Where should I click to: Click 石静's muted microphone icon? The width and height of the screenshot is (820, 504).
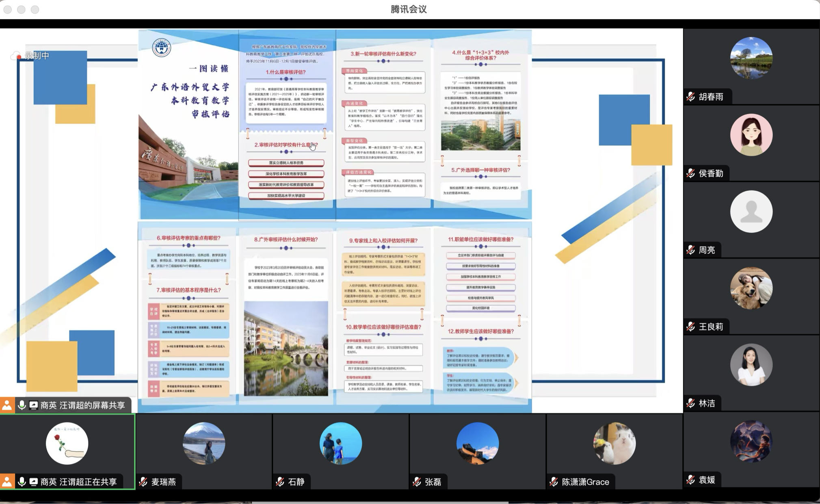[x=280, y=482]
